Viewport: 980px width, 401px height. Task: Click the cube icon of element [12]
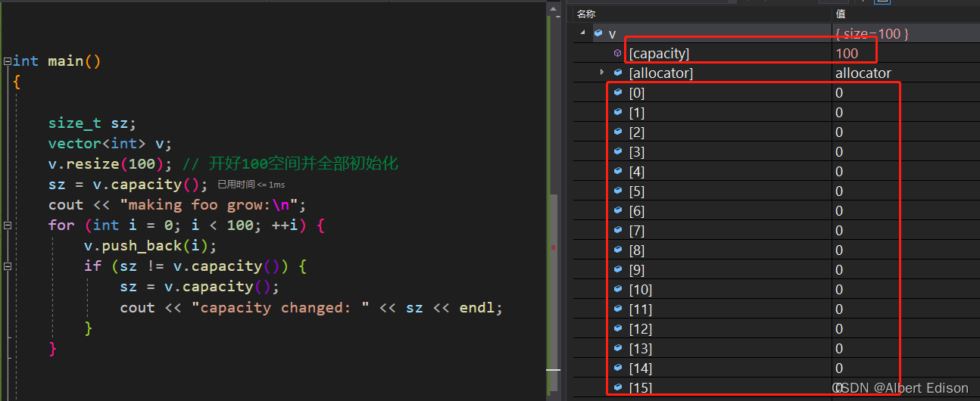[617, 328]
